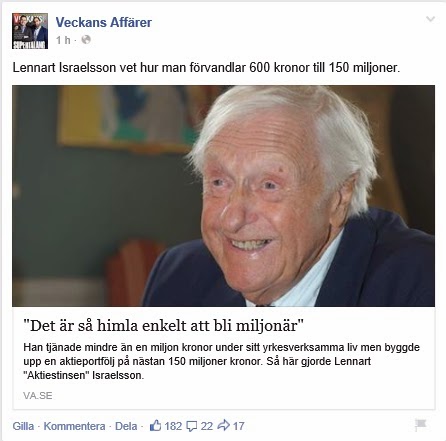
Task: View the 182 likes count
Action: tap(173, 426)
